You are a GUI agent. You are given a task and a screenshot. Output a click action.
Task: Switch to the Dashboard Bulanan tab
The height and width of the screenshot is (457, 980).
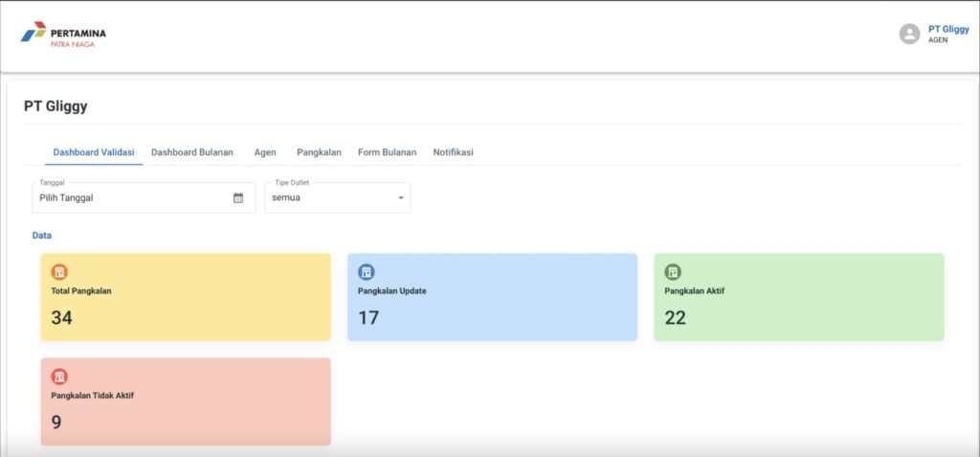click(192, 152)
